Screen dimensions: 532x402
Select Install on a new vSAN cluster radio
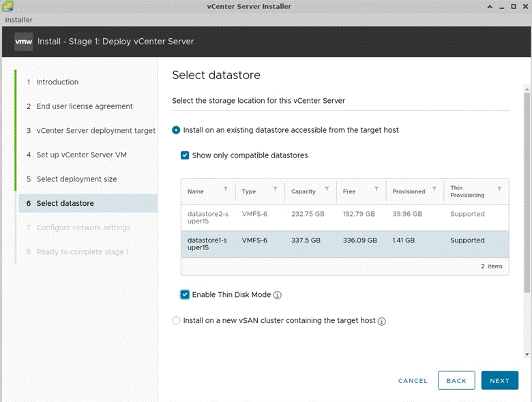pyautogui.click(x=176, y=321)
